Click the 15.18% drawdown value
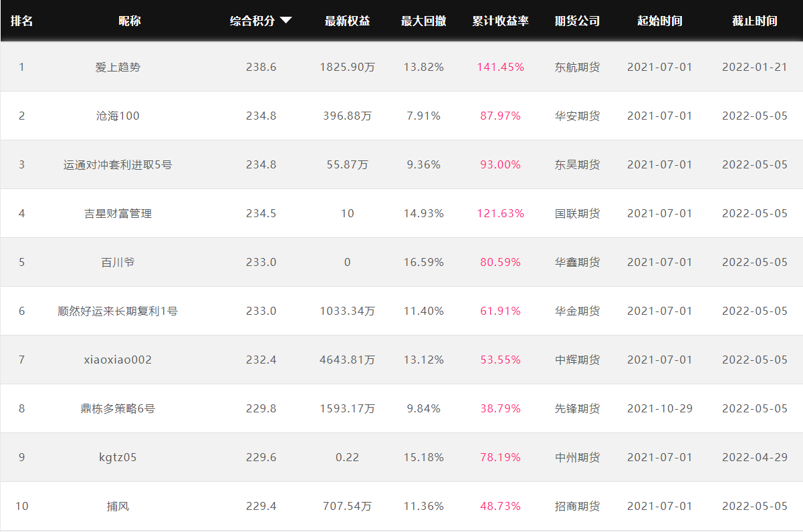 [423, 457]
